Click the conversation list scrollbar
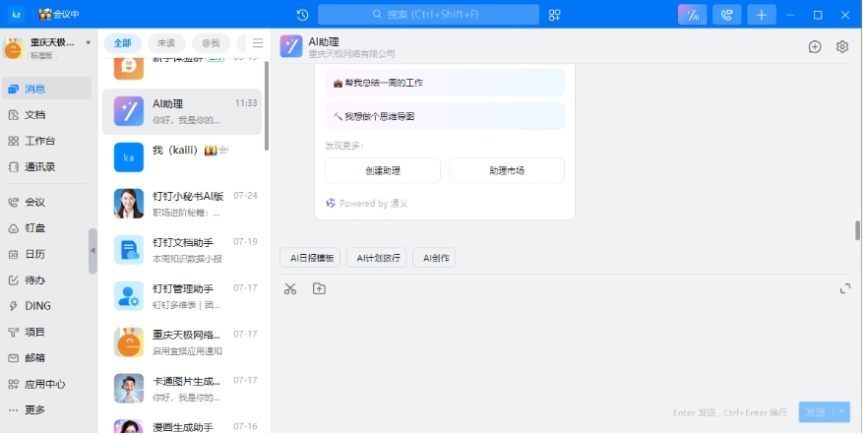The height and width of the screenshot is (435, 868). [x=267, y=105]
